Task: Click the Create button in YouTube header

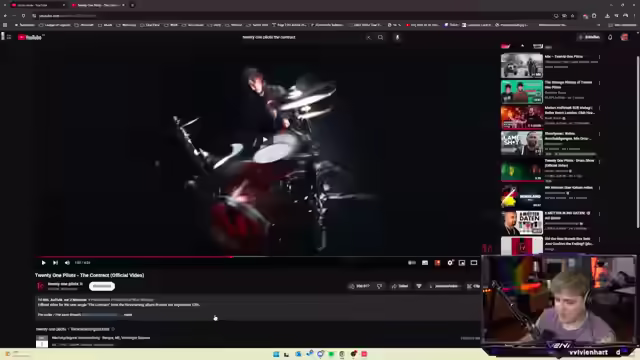Action: 589,37
